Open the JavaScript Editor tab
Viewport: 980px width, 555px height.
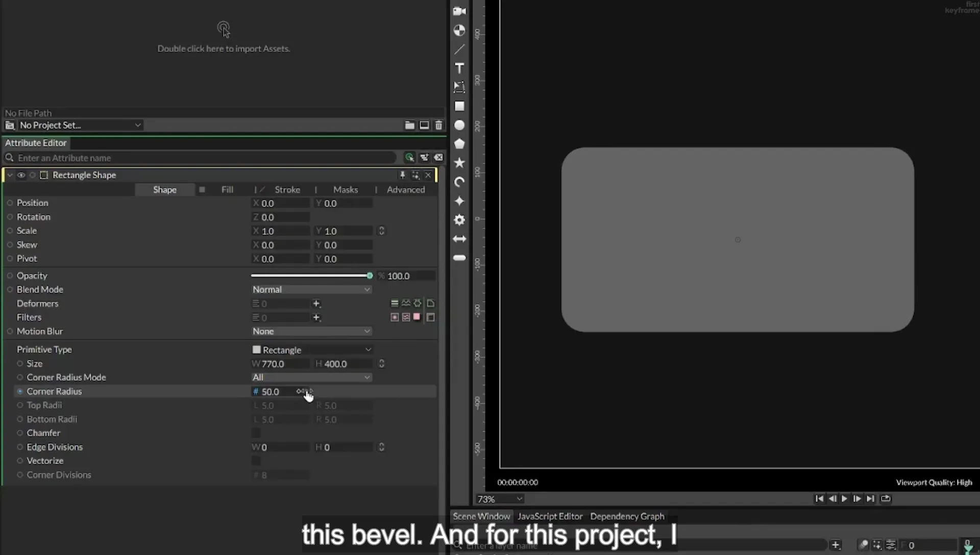point(550,516)
